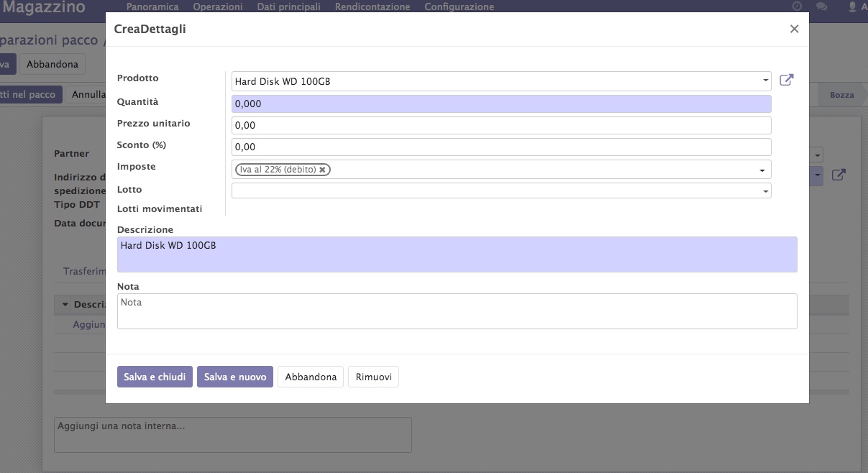
Task: Click the Salva e chiudi button
Action: [155, 377]
